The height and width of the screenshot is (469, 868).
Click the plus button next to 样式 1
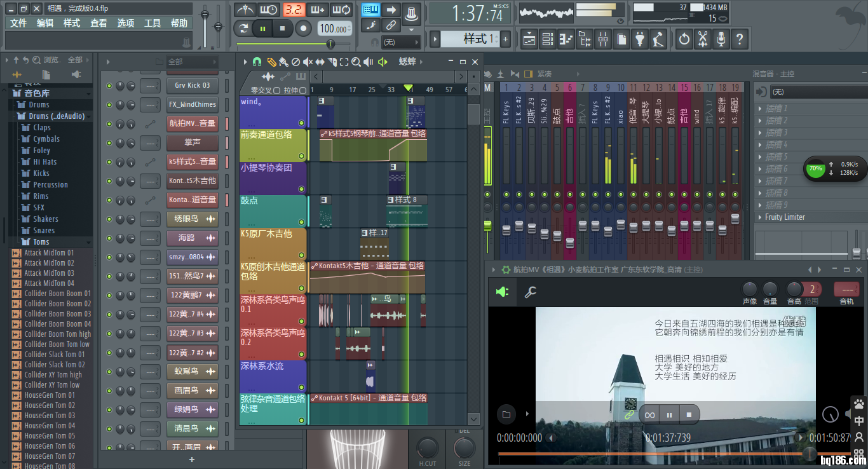pyautogui.click(x=506, y=39)
